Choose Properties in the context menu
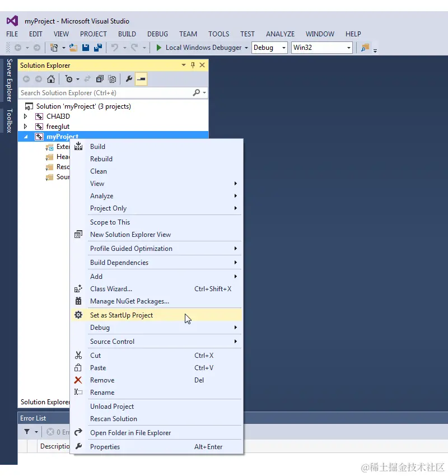 click(x=156, y=447)
